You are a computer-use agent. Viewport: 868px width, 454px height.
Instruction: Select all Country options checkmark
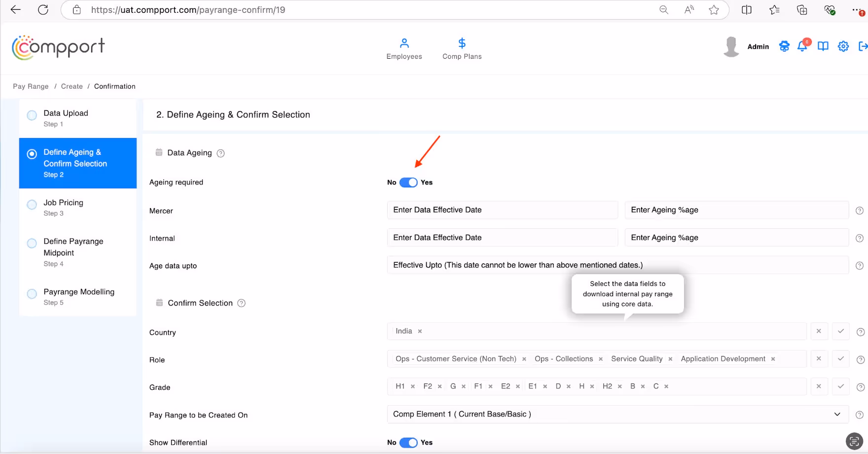click(x=841, y=331)
